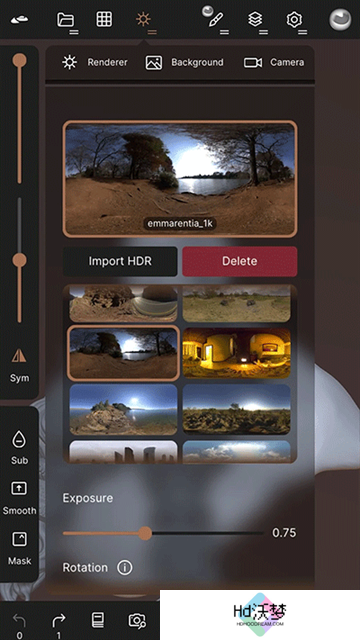
Task: Click the emmarentia_1k name label
Action: [180, 224]
